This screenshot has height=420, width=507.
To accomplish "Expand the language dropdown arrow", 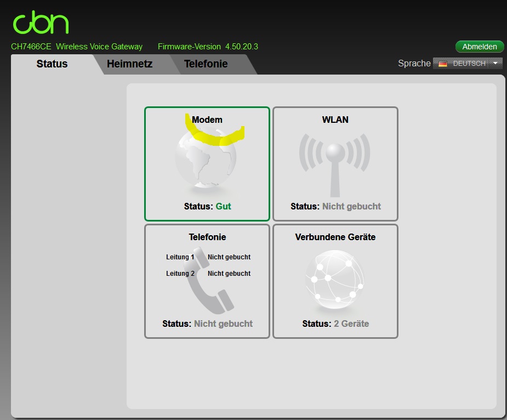I will coord(495,63).
